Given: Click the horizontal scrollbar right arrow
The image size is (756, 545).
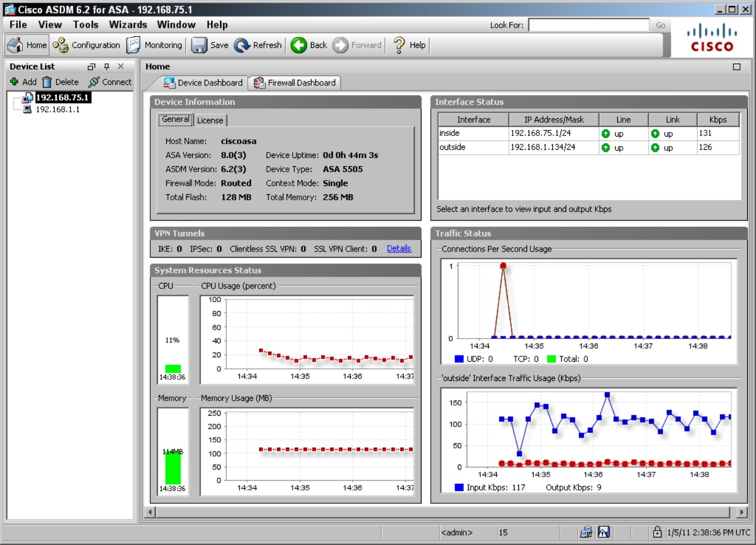Looking at the screenshot, I should pyautogui.click(x=742, y=512).
